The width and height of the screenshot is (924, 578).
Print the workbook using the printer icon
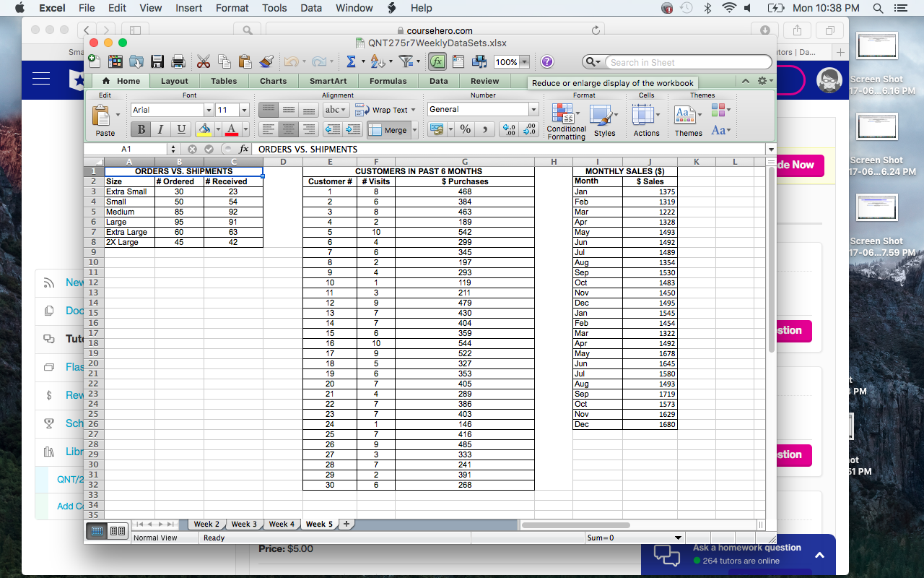pos(178,62)
